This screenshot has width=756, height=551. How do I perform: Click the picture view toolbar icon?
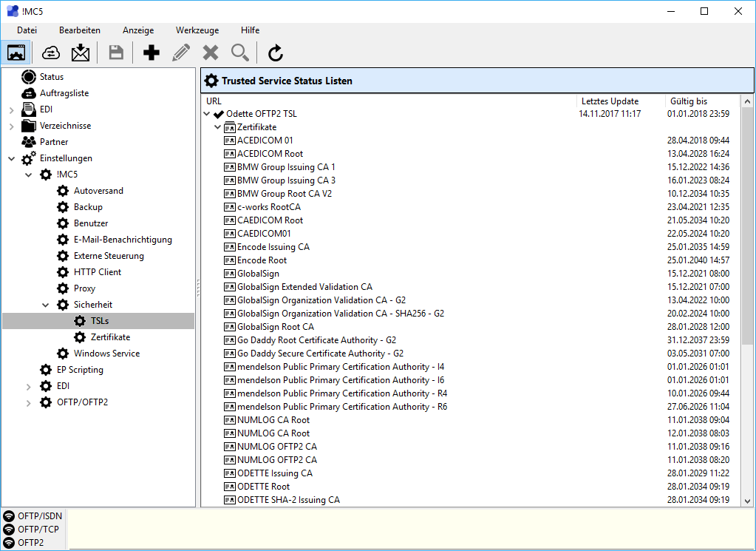pyautogui.click(x=16, y=53)
